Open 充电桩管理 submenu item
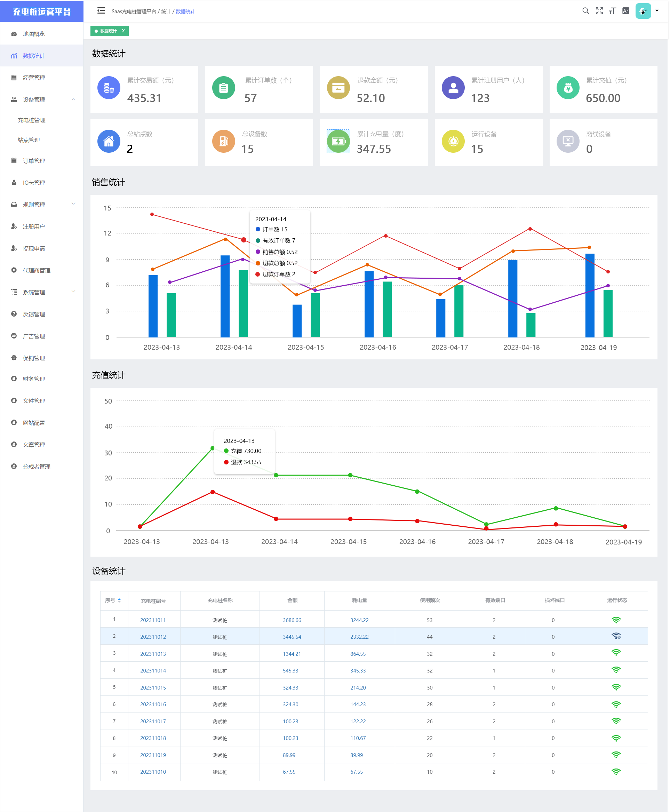 [32, 120]
